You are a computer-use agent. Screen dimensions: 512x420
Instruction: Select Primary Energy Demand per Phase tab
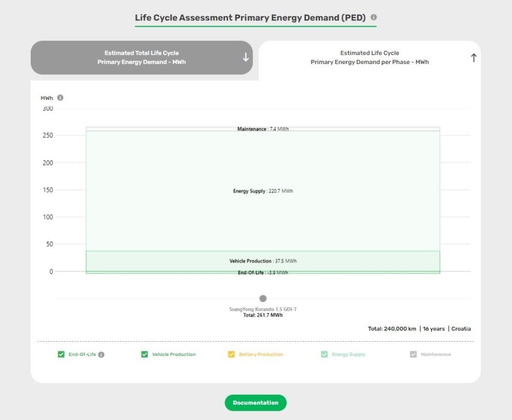tap(370, 57)
